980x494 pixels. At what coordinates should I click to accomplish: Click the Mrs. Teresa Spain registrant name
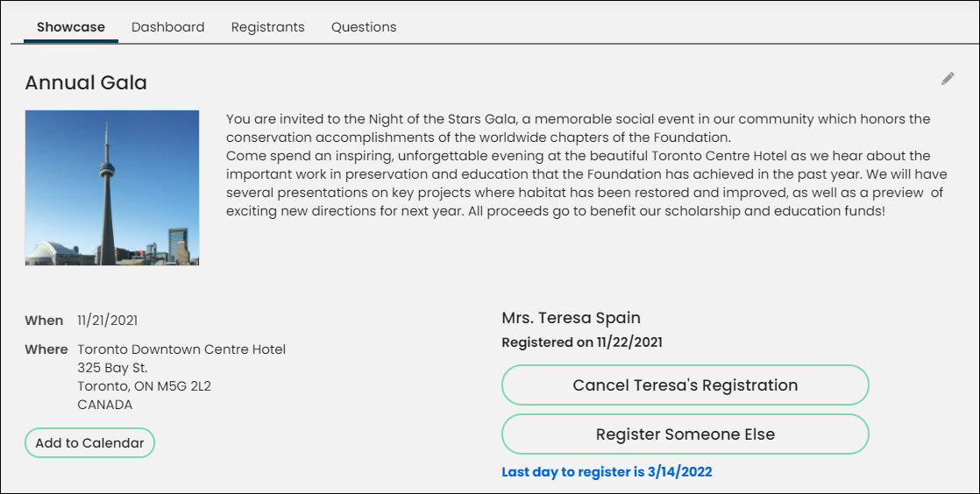click(572, 318)
